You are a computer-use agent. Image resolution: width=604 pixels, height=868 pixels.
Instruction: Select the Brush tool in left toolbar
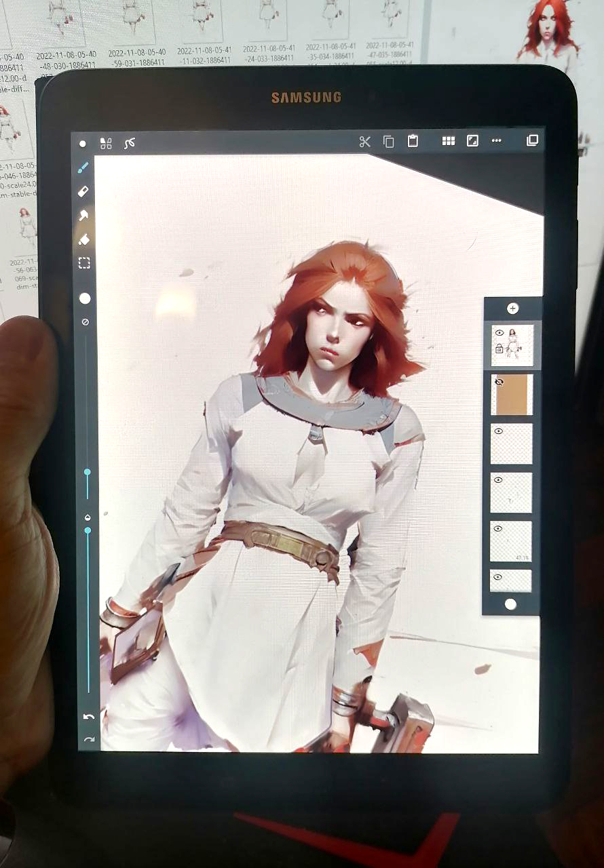pos(83,167)
